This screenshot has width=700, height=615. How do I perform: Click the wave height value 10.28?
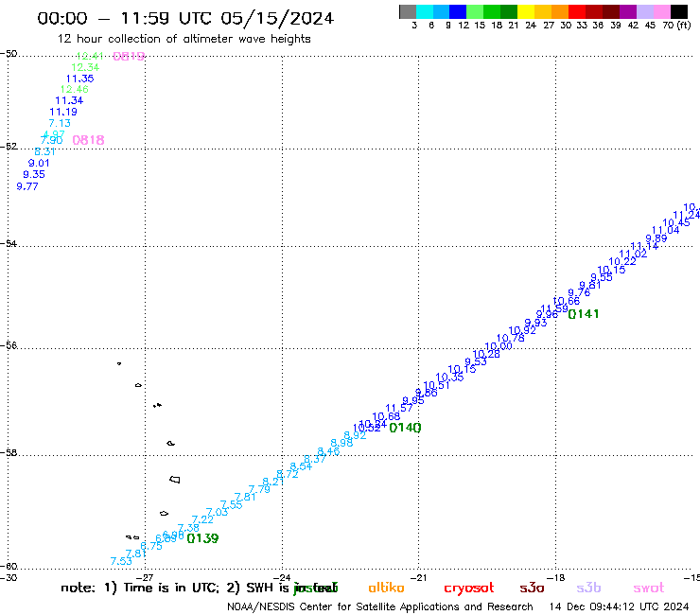coord(486,354)
